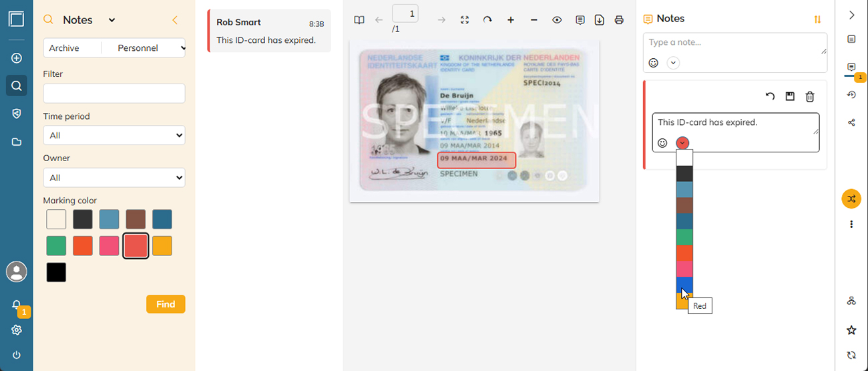Click the red highlighted expiry date marking
The width and height of the screenshot is (868, 371).
click(x=477, y=160)
